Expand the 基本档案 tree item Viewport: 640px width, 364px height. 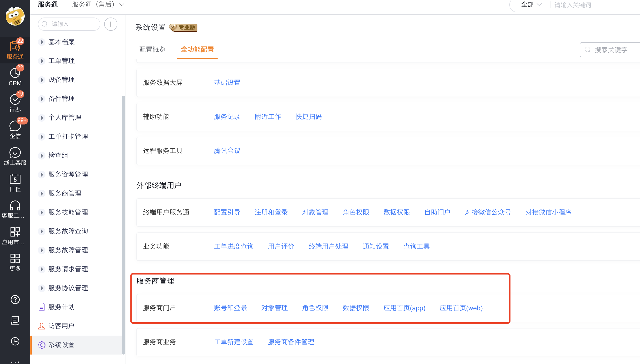[x=41, y=42]
